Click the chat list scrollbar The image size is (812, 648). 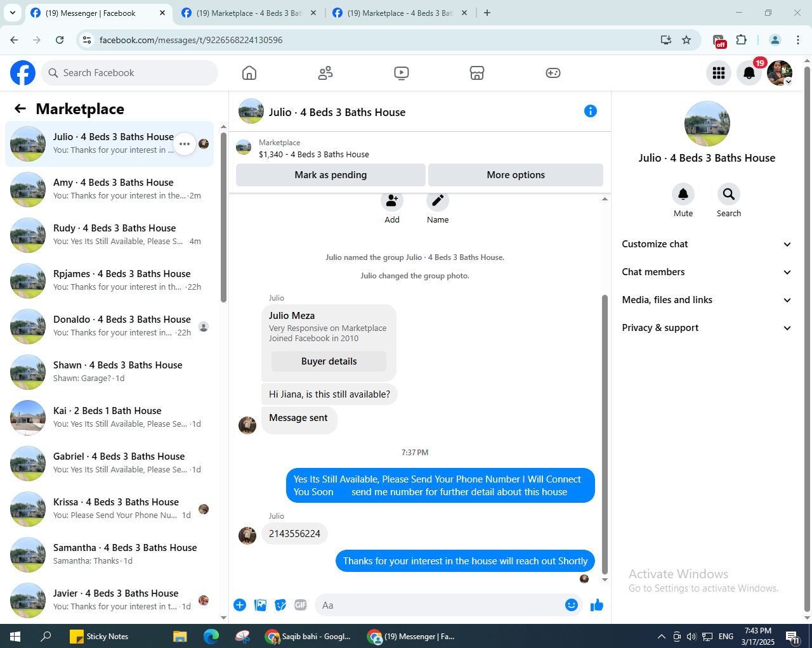click(x=223, y=217)
